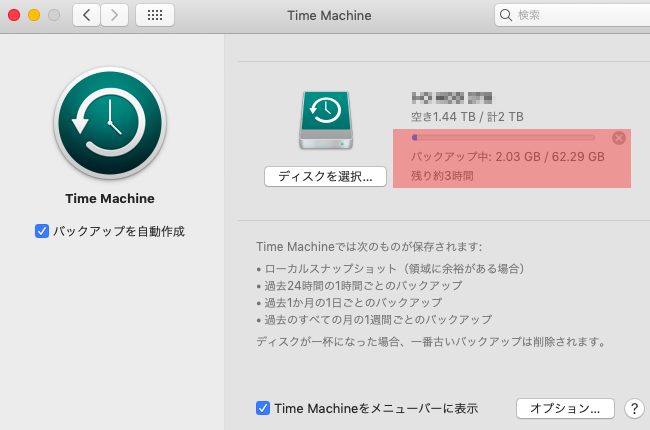The width and height of the screenshot is (650, 430).
Task: Click the backup disk drive icon
Action: click(324, 122)
